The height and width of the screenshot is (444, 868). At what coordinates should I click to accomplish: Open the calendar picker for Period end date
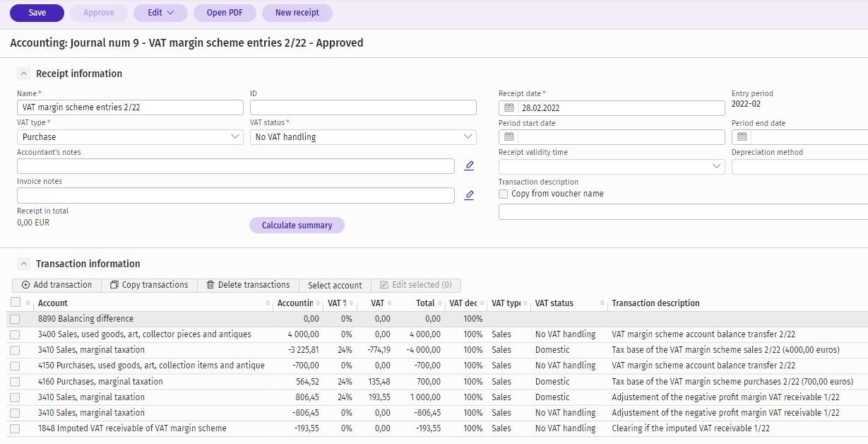coord(742,137)
